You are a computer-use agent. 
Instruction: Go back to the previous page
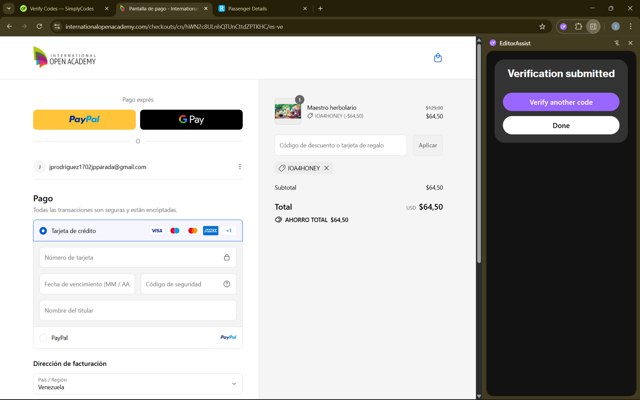[9, 27]
